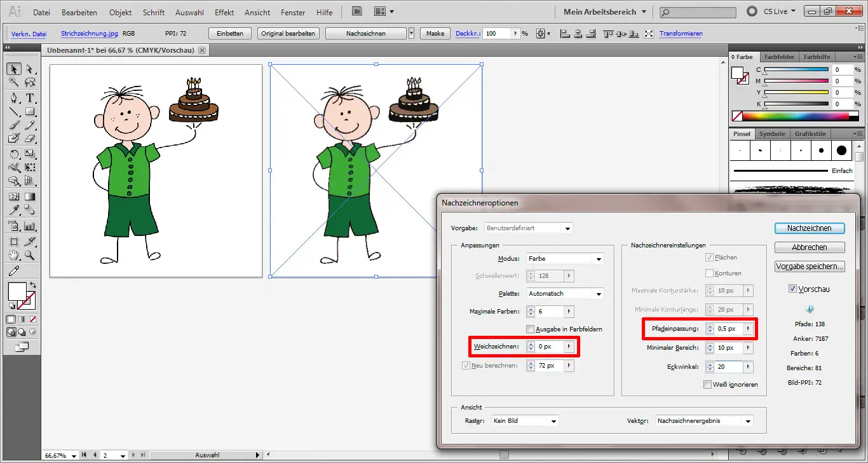868x463 pixels.
Task: Select the Hand tool
Action: [13, 256]
